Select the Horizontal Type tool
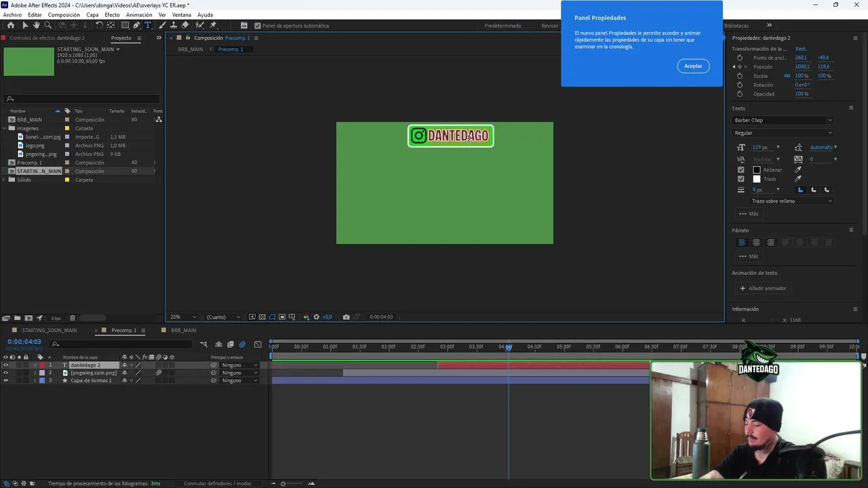This screenshot has width=868, height=488. pyautogui.click(x=148, y=25)
